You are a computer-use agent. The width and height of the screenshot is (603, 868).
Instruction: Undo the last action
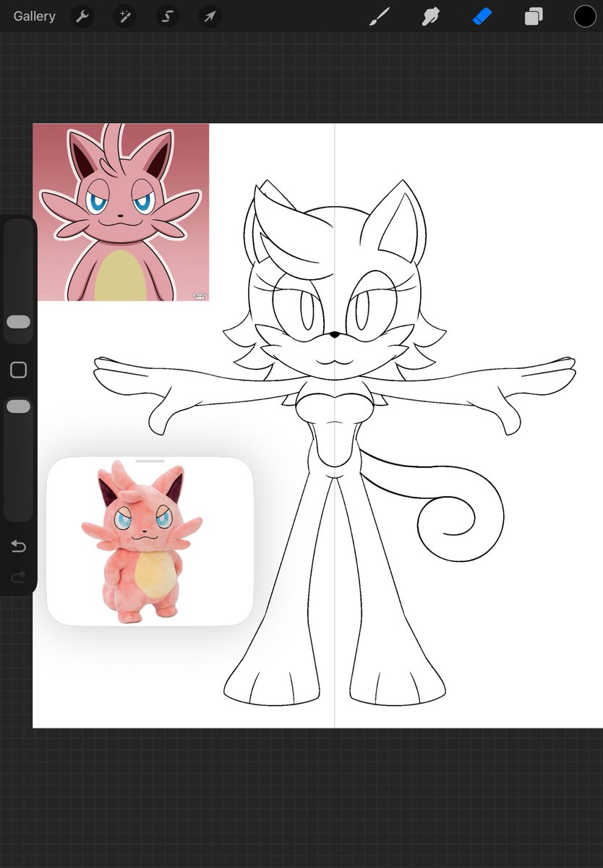point(18,546)
